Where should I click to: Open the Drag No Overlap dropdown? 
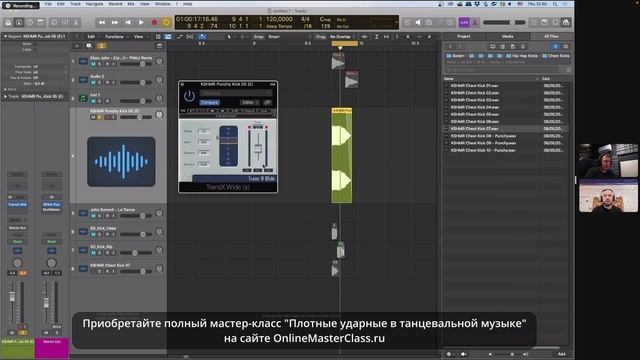pyautogui.click(x=342, y=37)
